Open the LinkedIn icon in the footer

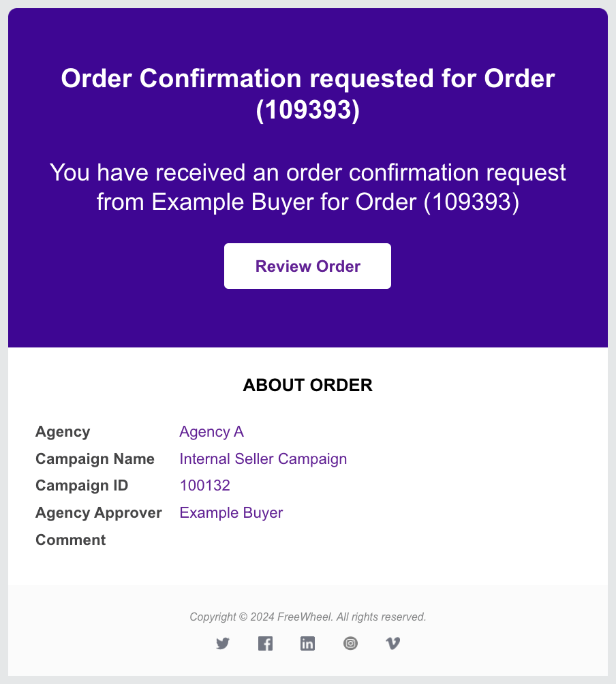coord(307,643)
